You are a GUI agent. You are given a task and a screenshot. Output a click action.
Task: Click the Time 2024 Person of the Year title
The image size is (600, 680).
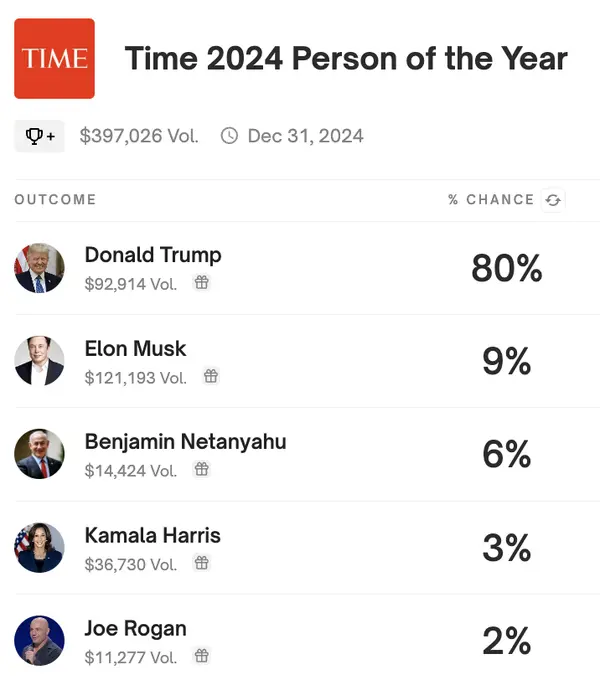coord(346,58)
